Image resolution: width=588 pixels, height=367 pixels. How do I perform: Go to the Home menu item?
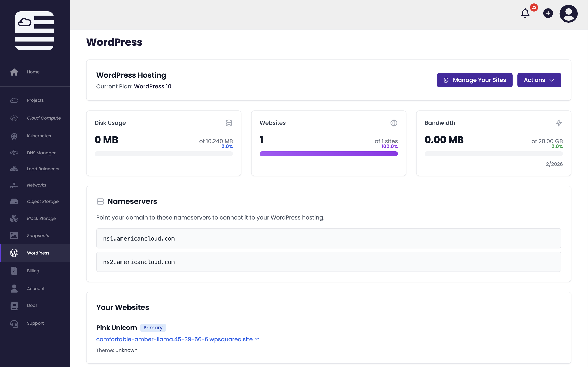(33, 72)
